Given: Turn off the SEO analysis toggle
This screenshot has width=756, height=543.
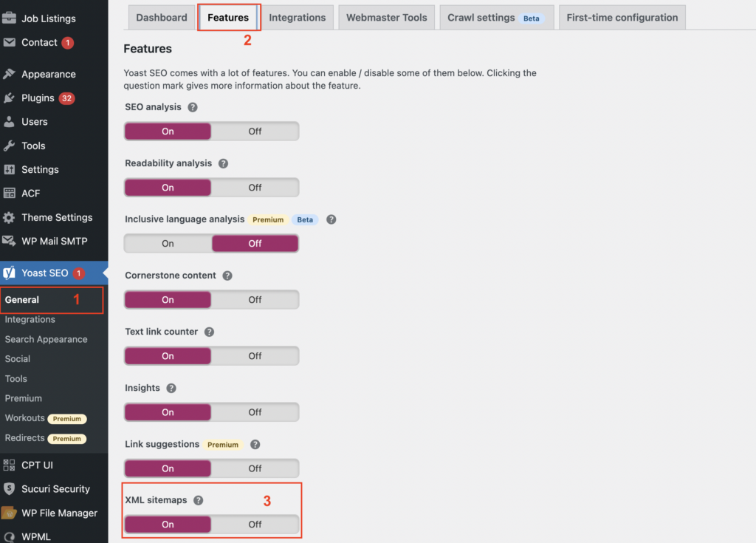Looking at the screenshot, I should coord(255,132).
